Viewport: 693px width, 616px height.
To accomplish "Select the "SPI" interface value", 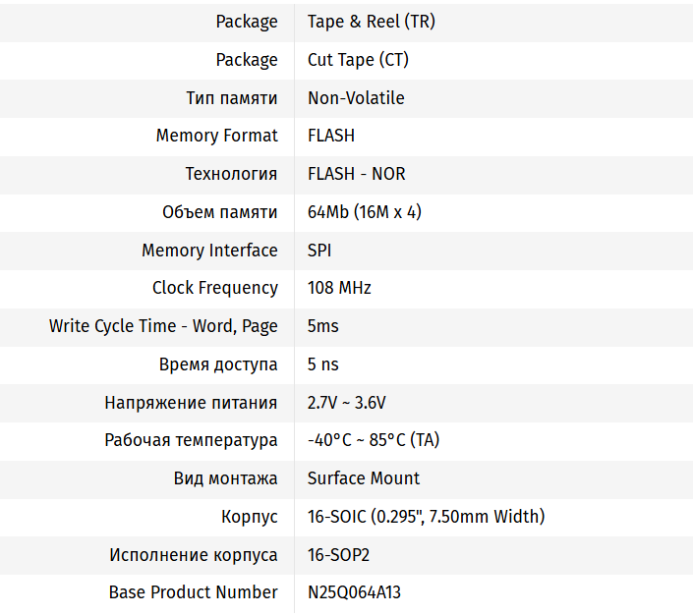I will (319, 251).
